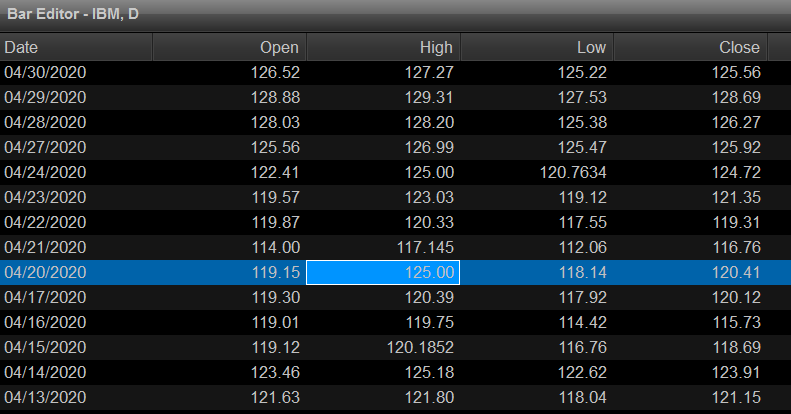The image size is (791, 414).
Task: Click Open value 119.30
Action: pos(275,297)
